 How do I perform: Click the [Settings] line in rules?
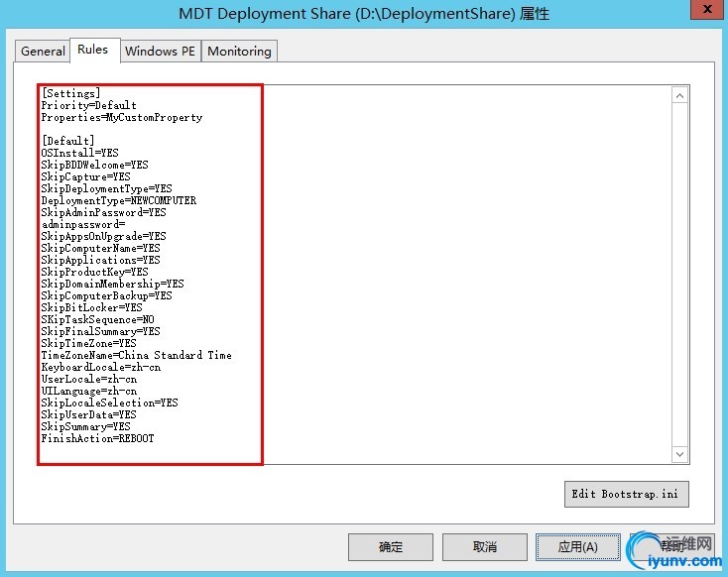pos(70,93)
